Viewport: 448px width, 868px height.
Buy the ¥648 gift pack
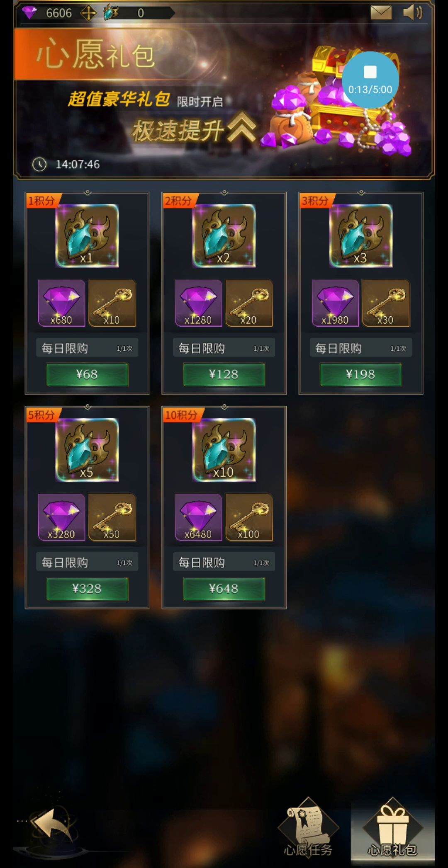pos(224,589)
